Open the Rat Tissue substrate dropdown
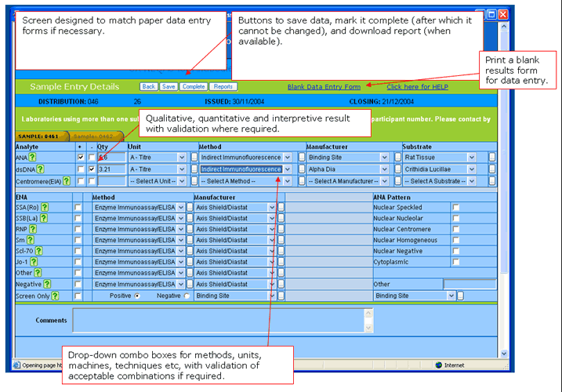Image resolution: width=562 pixels, height=392 pixels. pyautogui.click(x=472, y=157)
